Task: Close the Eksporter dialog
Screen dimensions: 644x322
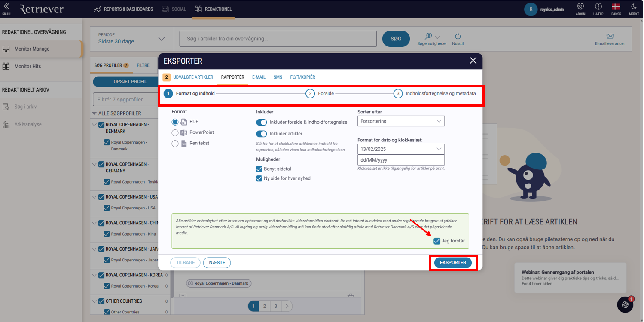Action: pos(473,61)
